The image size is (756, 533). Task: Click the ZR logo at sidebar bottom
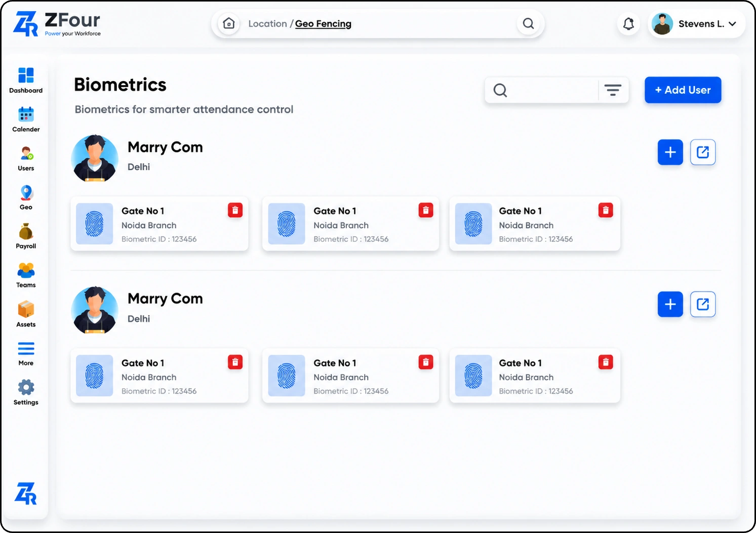[25, 494]
